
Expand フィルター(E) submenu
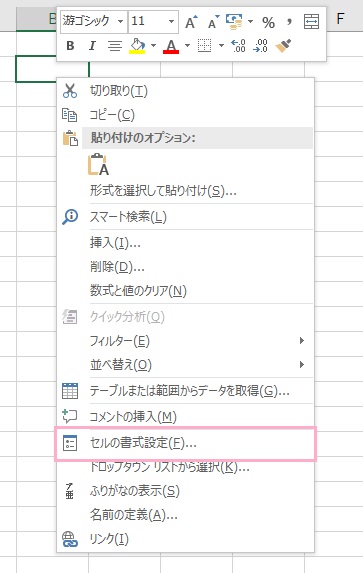pos(186,341)
